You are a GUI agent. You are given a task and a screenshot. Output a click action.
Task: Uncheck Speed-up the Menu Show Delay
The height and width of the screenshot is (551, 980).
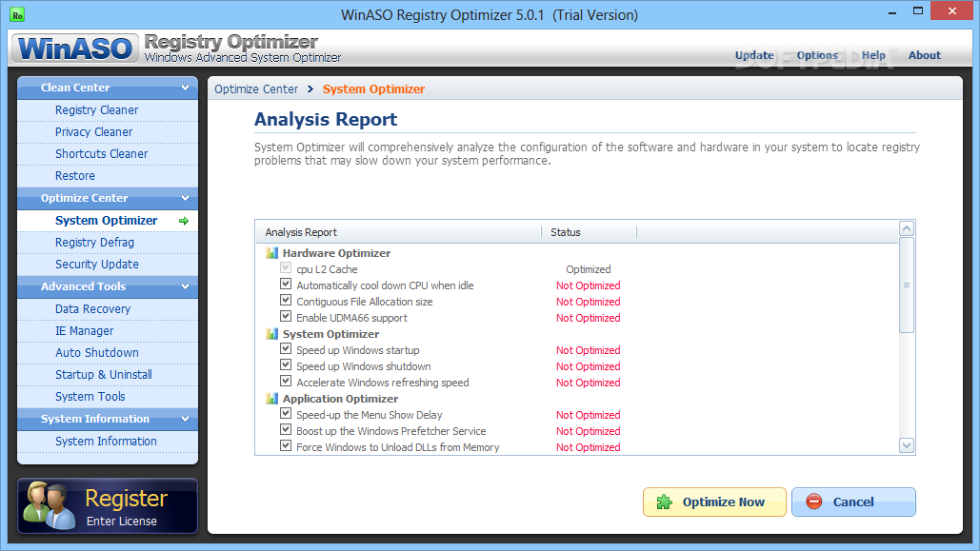(286, 414)
